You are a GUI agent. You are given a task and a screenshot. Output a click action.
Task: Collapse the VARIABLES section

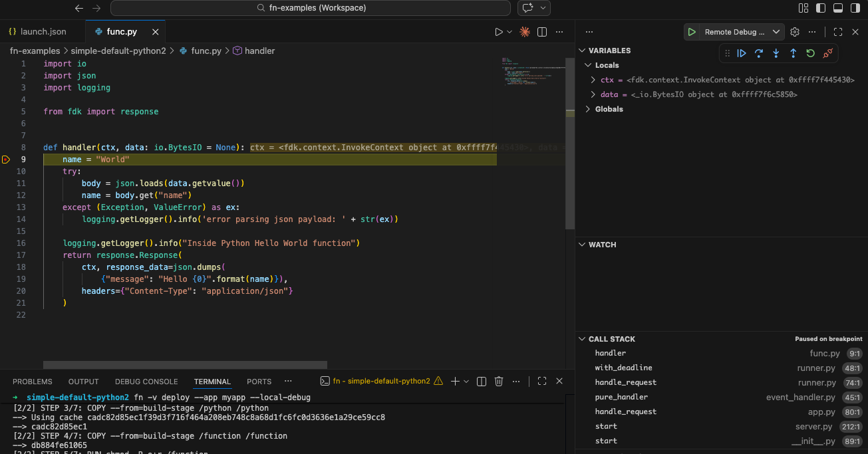[x=582, y=51]
